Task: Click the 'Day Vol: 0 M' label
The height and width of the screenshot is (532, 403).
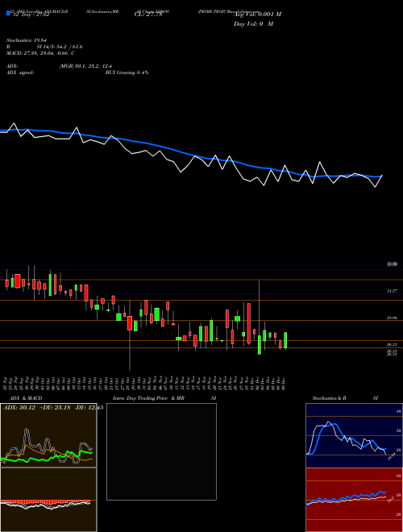Action: pos(253,23)
